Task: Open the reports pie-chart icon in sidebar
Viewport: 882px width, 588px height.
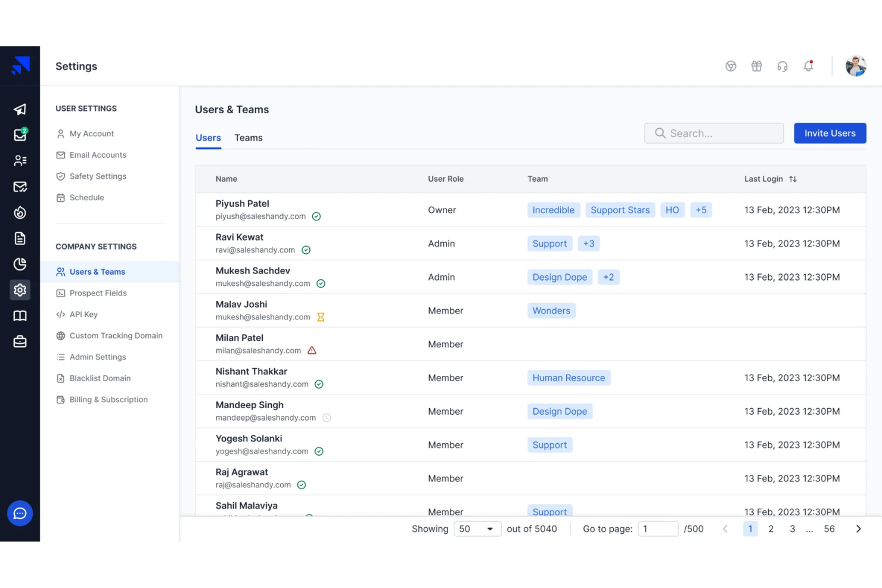Action: 20,264
